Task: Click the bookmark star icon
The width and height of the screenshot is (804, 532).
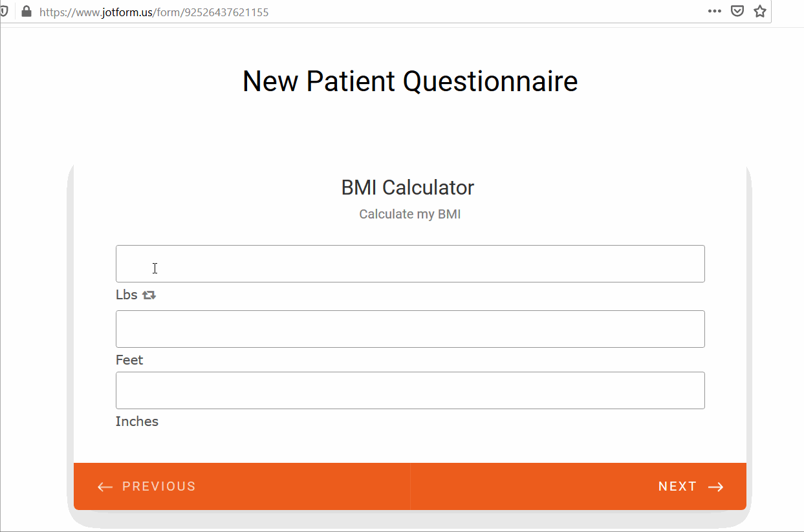Action: click(x=759, y=11)
